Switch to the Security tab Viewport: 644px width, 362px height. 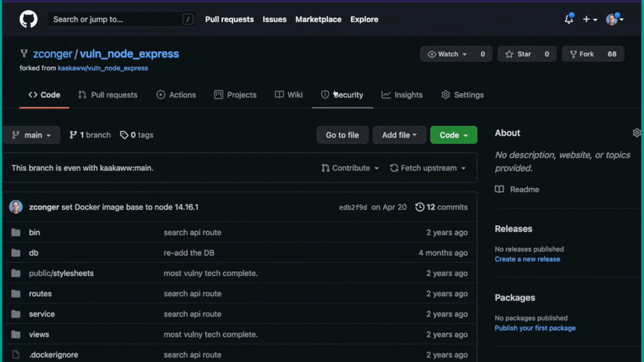[x=342, y=95]
